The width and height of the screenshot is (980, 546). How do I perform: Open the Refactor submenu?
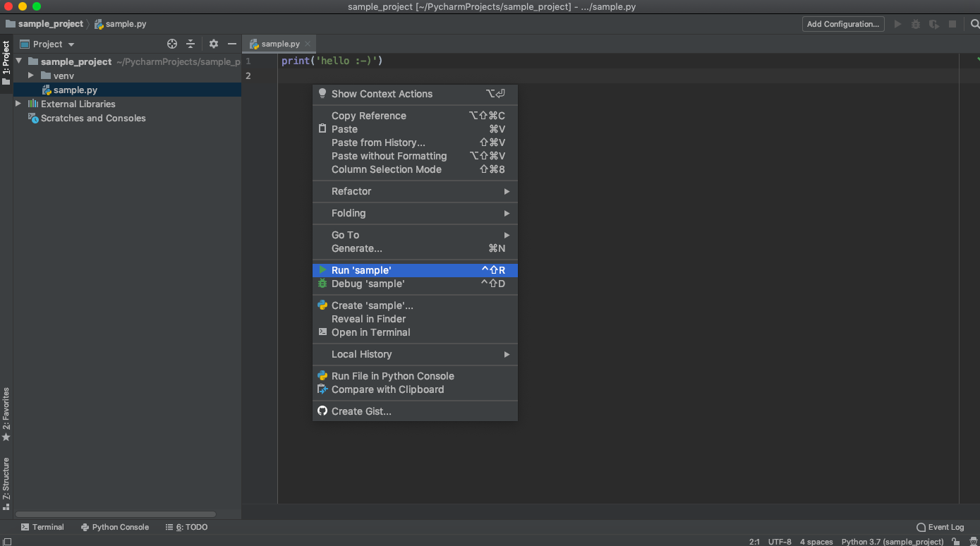[415, 191]
